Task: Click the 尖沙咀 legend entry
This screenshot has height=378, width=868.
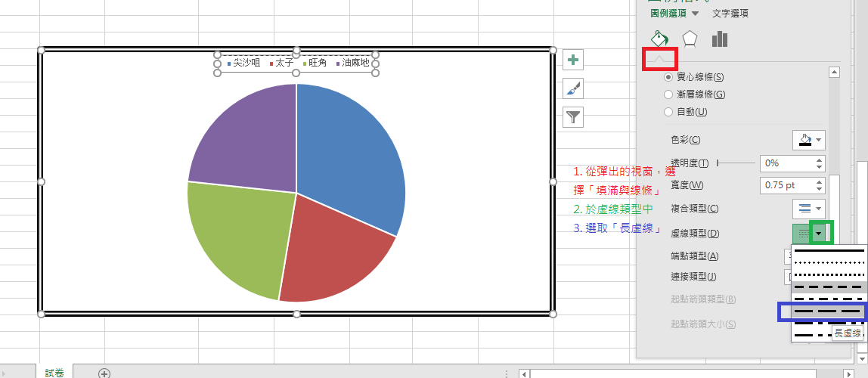Action: 243,63
